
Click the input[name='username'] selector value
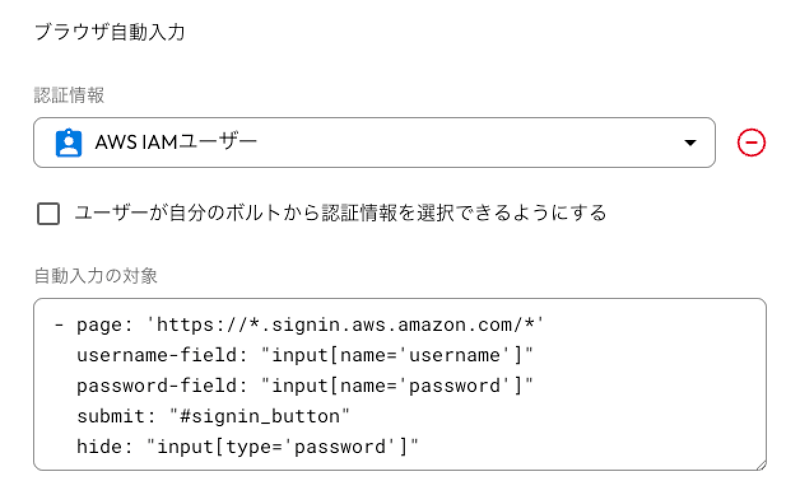point(397,355)
